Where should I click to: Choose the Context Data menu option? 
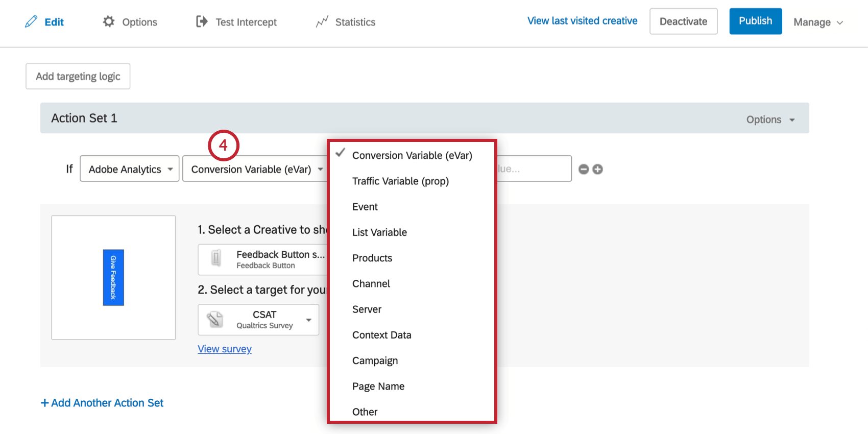tap(381, 335)
